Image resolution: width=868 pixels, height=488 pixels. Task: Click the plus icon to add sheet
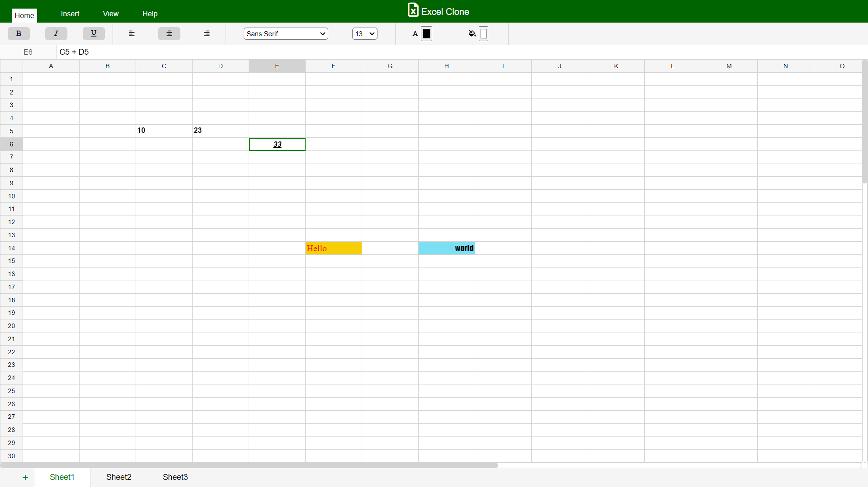[25, 477]
